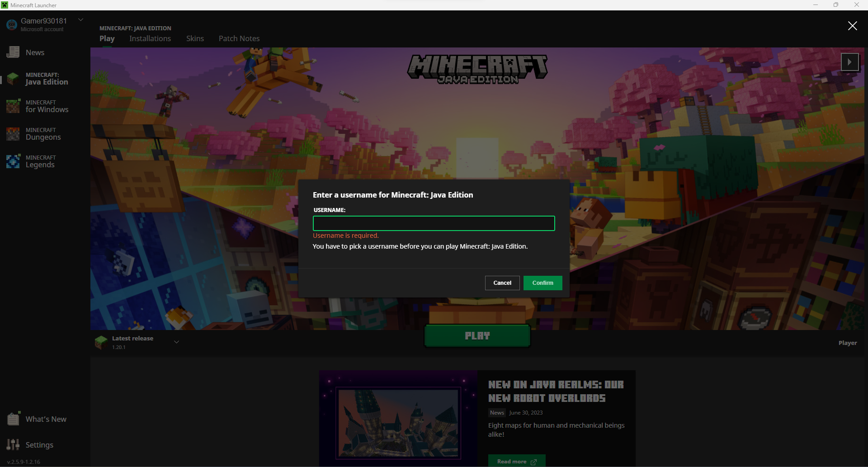Open the Minecraft Legends icon
The width and height of the screenshot is (868, 467).
tap(13, 161)
